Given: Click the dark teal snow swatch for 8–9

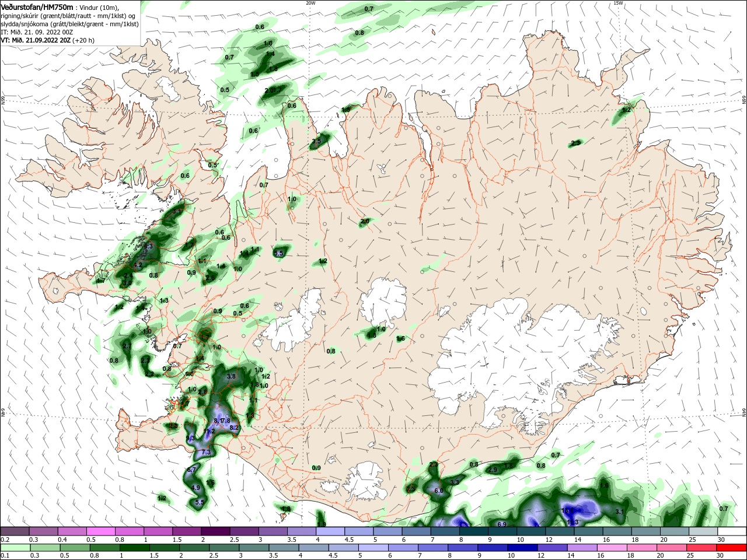Looking at the screenshot, I should coord(474,531).
